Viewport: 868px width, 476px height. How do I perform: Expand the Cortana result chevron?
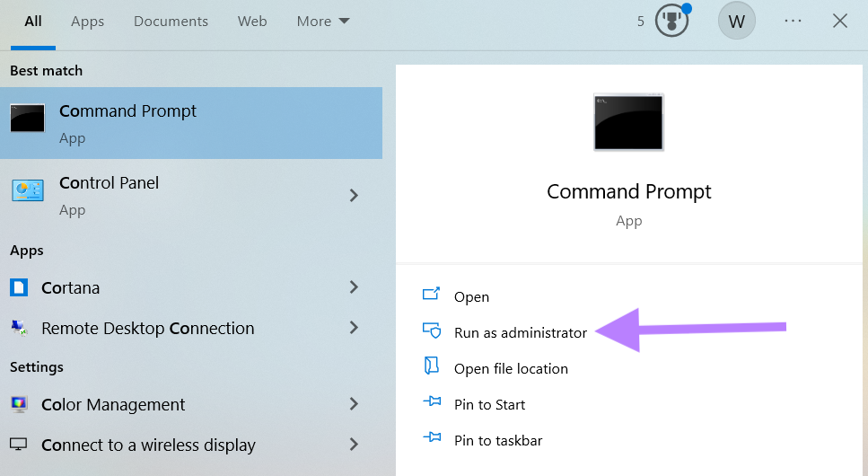coord(354,287)
